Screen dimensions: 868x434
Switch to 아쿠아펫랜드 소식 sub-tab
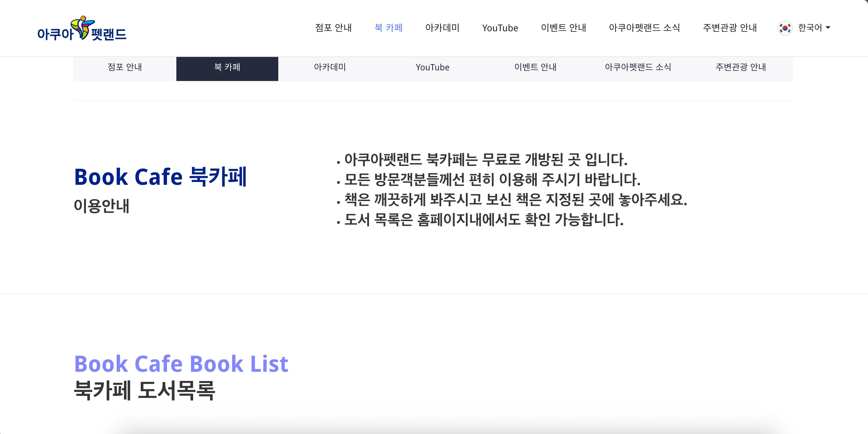point(638,69)
